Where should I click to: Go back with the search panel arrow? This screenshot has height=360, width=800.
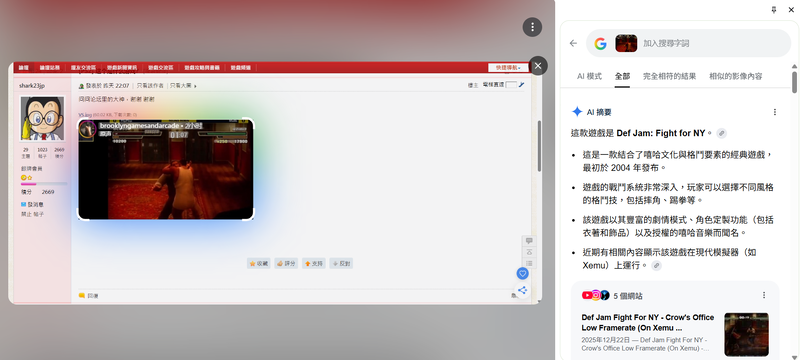pyautogui.click(x=573, y=43)
